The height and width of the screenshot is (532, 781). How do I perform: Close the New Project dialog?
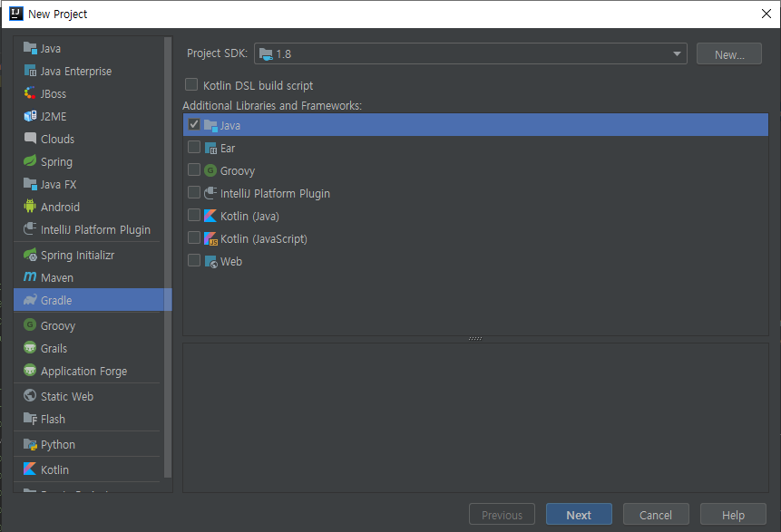click(766, 14)
